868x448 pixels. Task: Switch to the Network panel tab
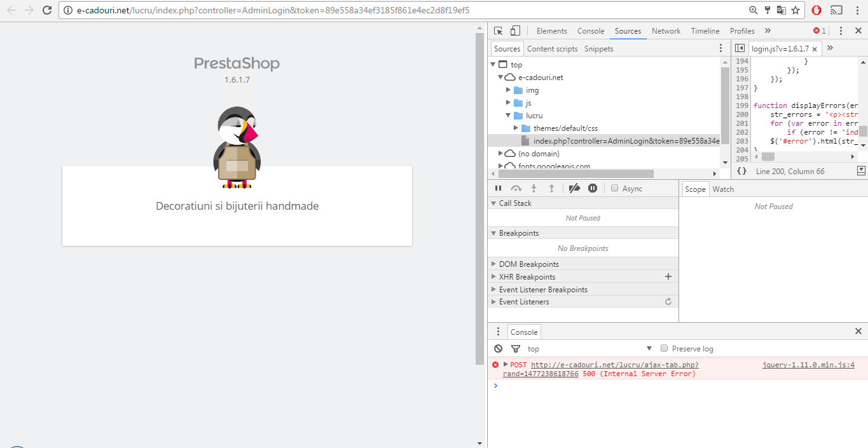pos(666,31)
